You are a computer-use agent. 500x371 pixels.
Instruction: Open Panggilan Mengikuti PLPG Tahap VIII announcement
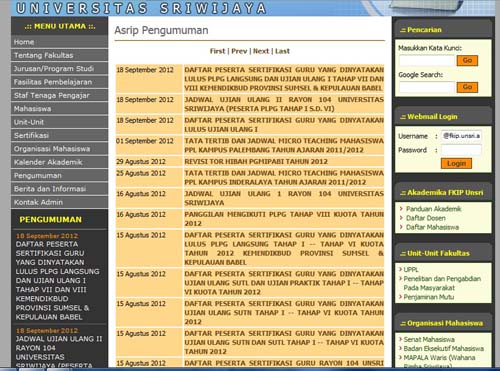[284, 219]
